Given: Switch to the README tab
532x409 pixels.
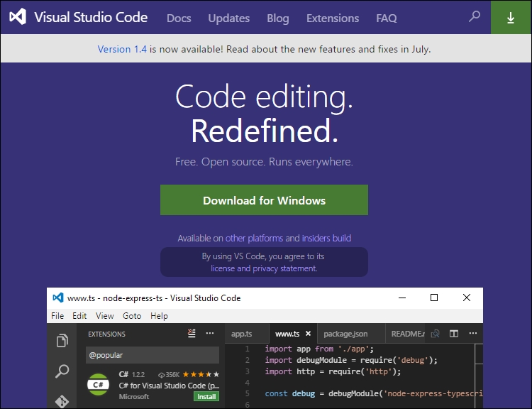Looking at the screenshot, I should tap(407, 334).
